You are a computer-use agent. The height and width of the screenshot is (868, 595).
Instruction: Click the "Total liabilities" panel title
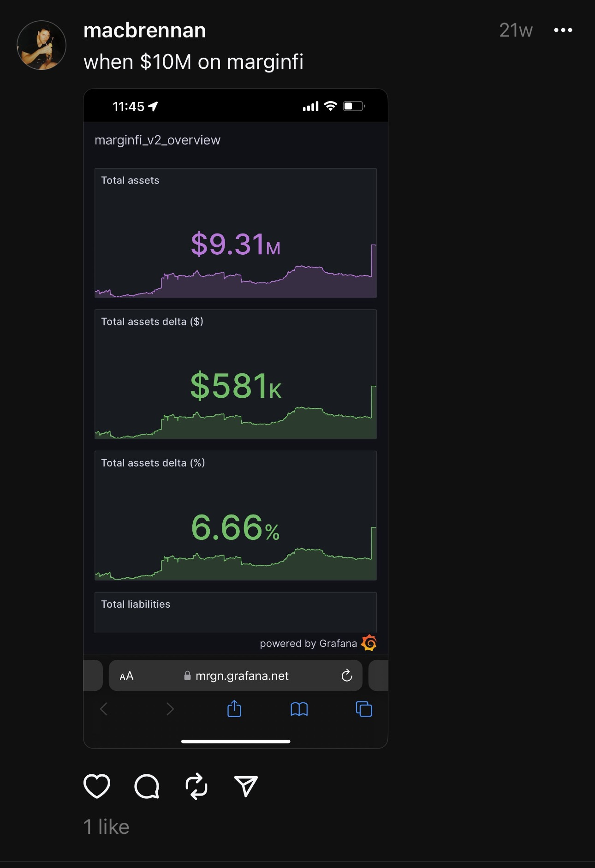(x=136, y=604)
